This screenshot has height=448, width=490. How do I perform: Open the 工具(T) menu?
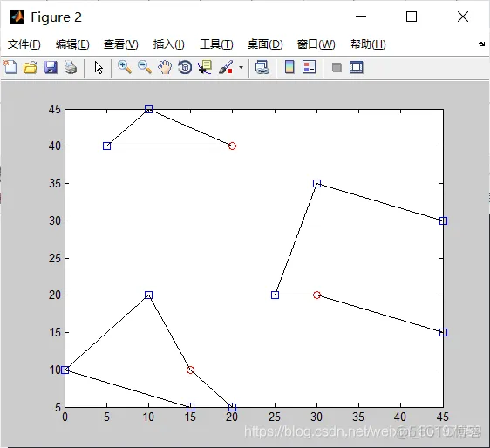click(x=216, y=44)
